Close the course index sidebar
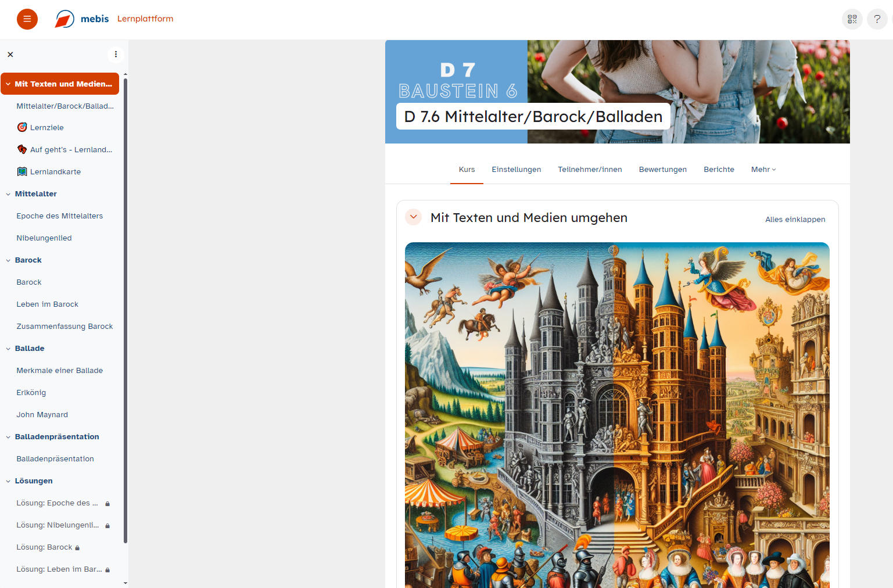Screen dimensions: 893x588 10,55
